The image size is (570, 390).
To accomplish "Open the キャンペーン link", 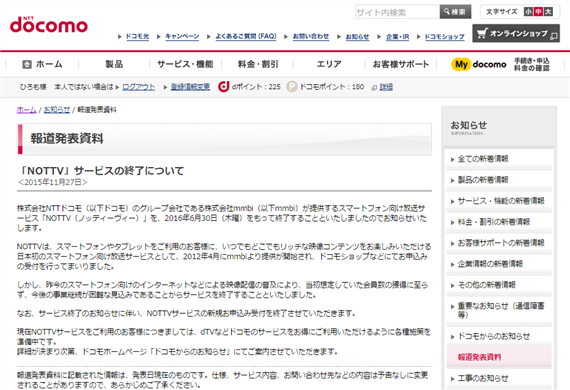I will point(182,36).
